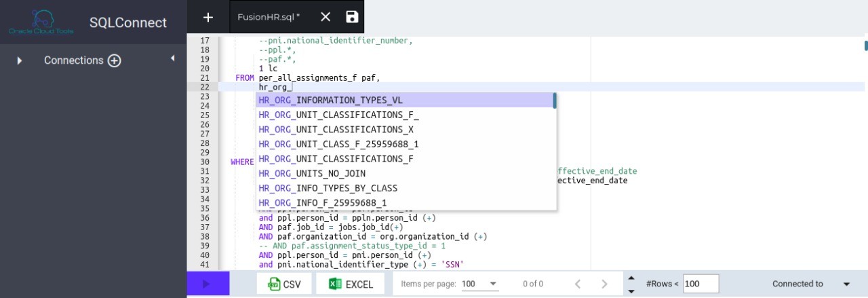The width and height of the screenshot is (868, 298).
Task: Move results pane up with arrow
Action: click(x=631, y=278)
